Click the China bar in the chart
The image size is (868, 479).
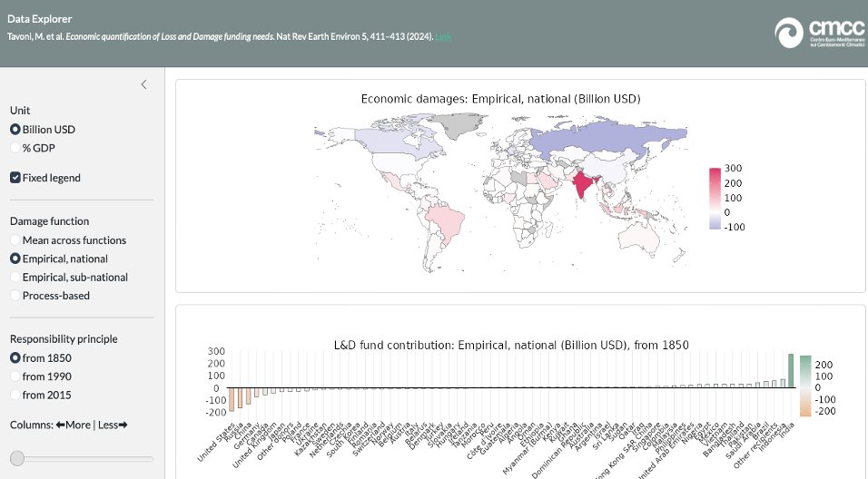point(248,396)
